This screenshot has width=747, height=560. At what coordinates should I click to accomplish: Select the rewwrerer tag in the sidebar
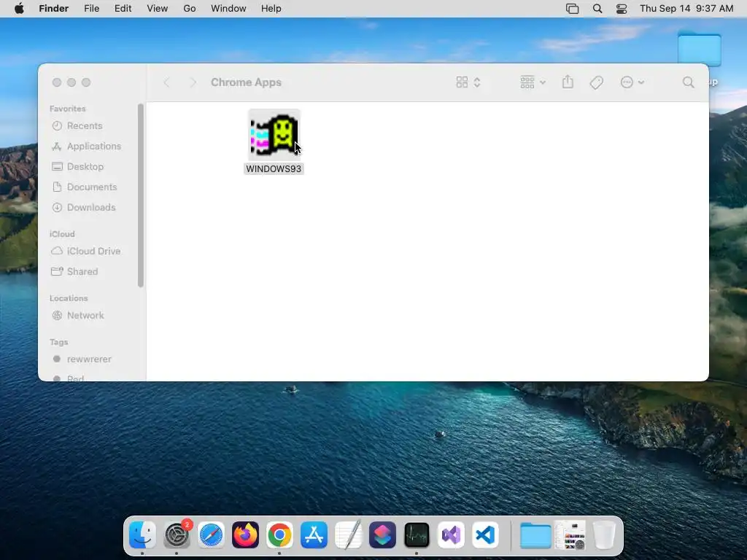[x=89, y=359]
